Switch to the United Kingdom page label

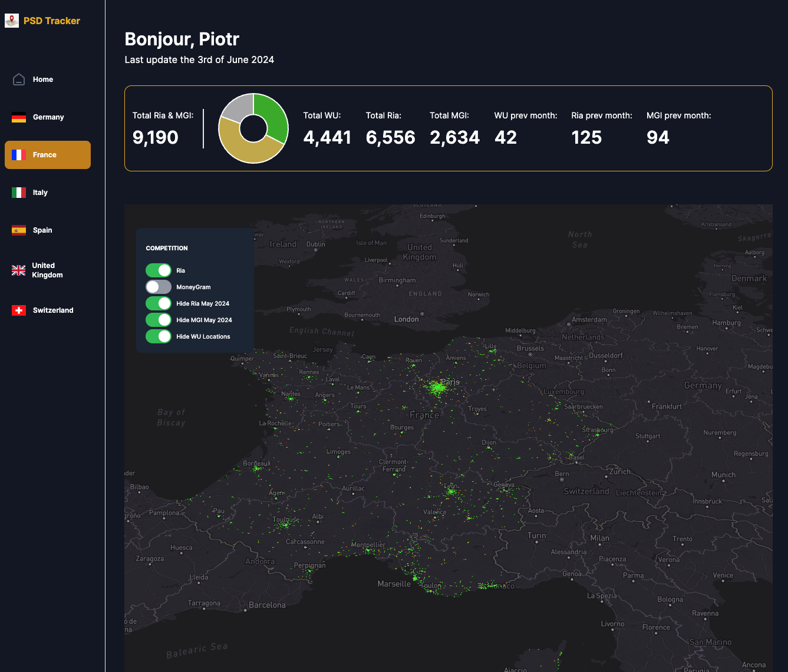pos(47,270)
